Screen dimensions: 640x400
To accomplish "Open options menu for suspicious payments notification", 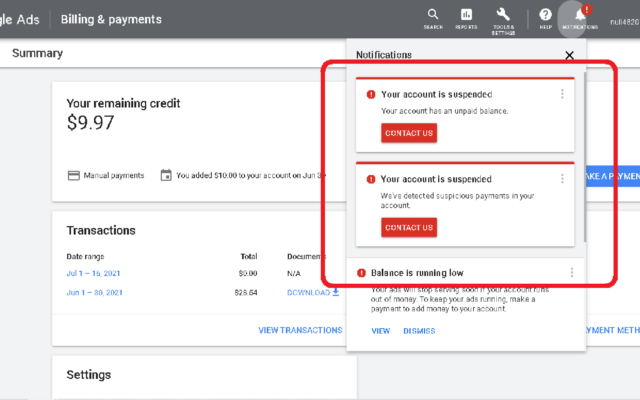I will (x=562, y=178).
